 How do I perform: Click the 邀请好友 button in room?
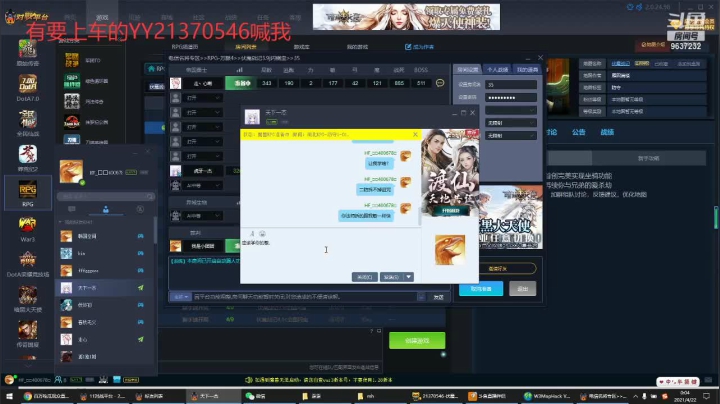coord(498,269)
